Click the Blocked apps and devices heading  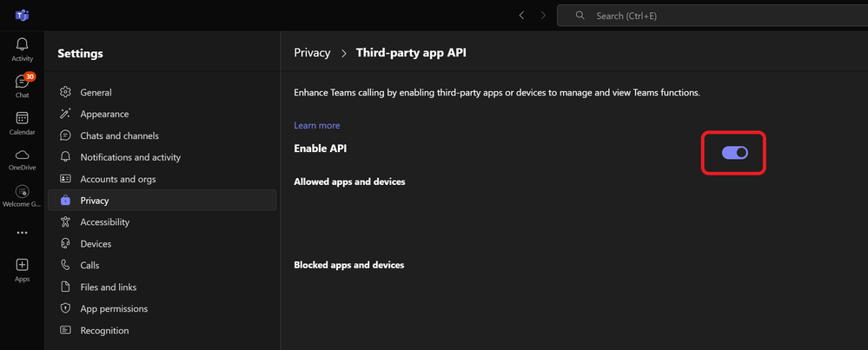(348, 265)
